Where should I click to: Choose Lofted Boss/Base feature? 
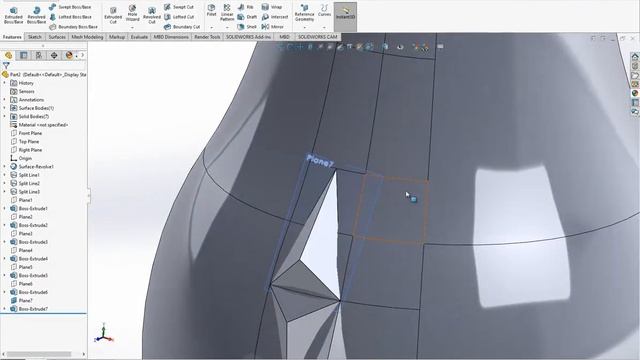pyautogui.click(x=70, y=17)
